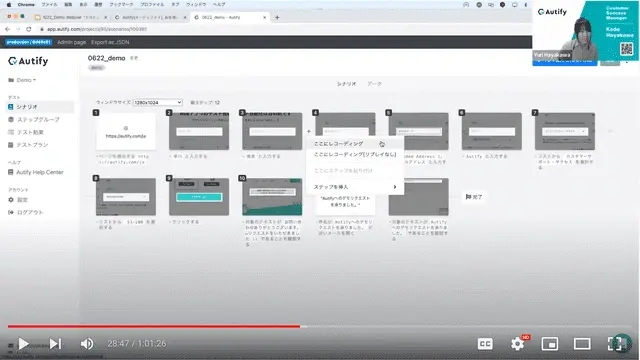640x360 pixels.
Task: Open Chrome menu in menu bar
Action: pos(26,4)
